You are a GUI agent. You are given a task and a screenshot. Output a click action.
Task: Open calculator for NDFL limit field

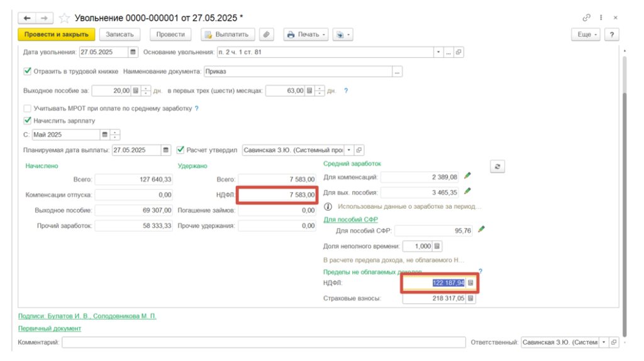(470, 284)
